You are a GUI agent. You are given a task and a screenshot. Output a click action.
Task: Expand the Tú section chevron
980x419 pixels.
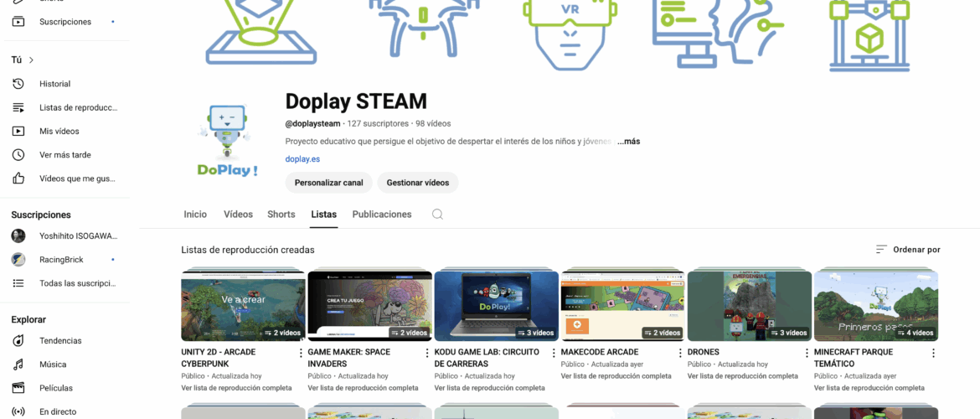pyautogui.click(x=31, y=60)
